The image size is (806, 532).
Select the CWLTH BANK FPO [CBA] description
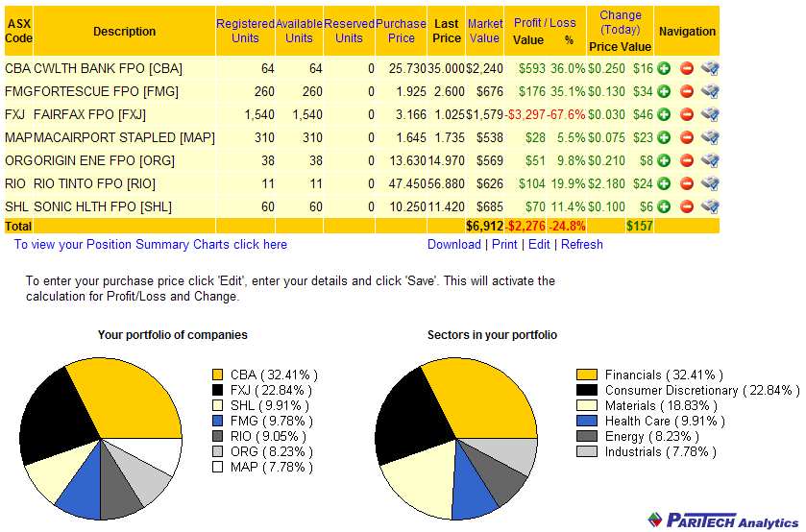pos(108,68)
